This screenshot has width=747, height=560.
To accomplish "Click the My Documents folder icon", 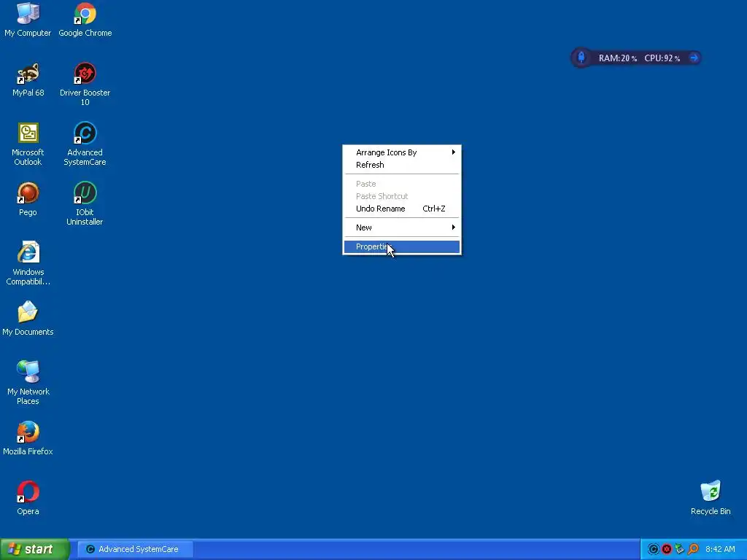I will (28, 319).
